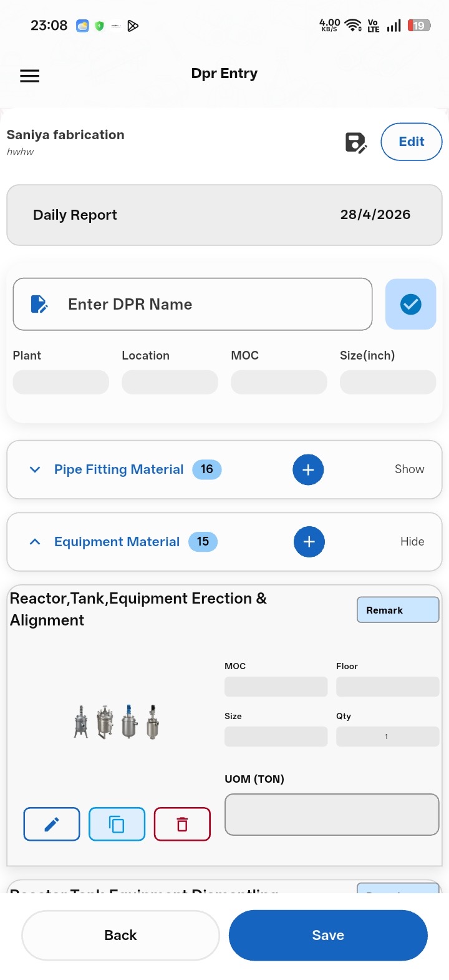This screenshot has width=449, height=980.
Task: Open the hamburger navigation menu
Action: tap(30, 76)
